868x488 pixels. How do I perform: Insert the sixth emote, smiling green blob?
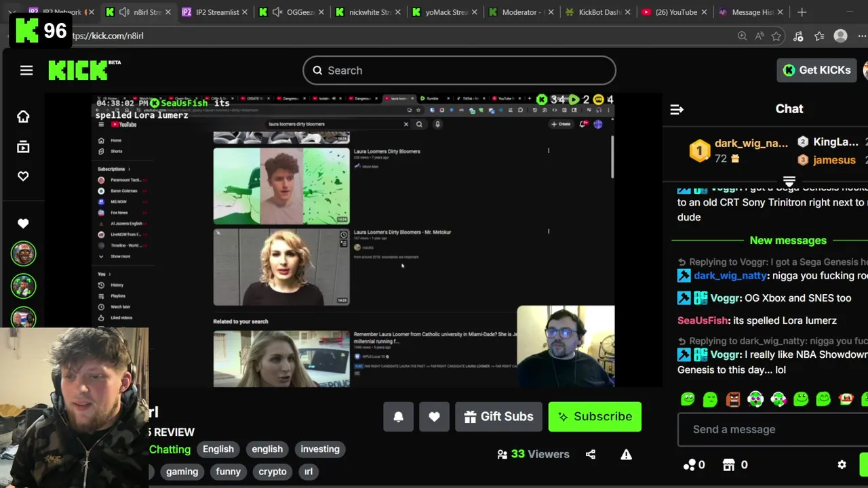click(x=801, y=399)
